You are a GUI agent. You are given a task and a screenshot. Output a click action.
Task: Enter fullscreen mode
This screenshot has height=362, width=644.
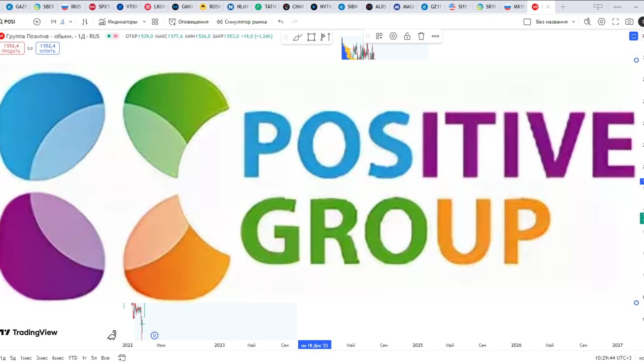(x=616, y=22)
